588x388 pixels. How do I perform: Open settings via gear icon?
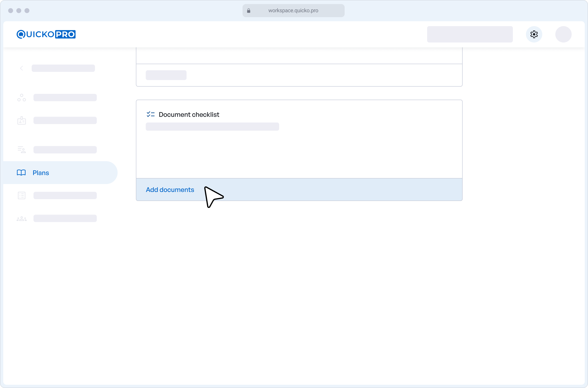coord(534,34)
